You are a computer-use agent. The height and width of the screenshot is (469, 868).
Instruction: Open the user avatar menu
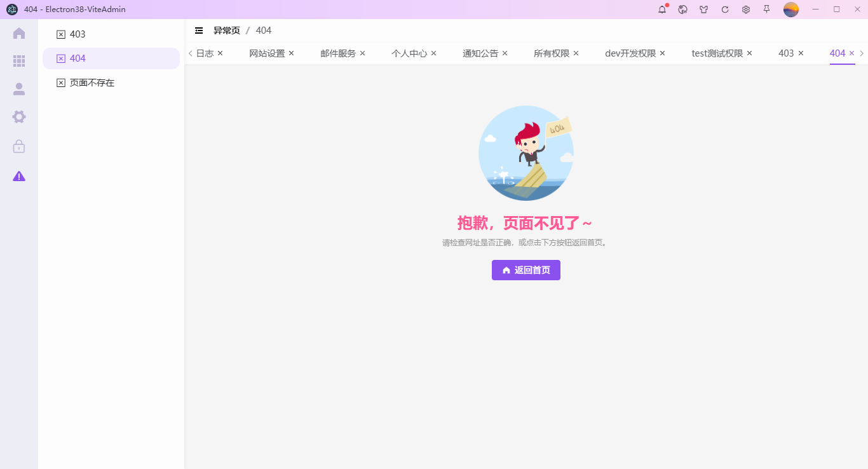pos(790,10)
